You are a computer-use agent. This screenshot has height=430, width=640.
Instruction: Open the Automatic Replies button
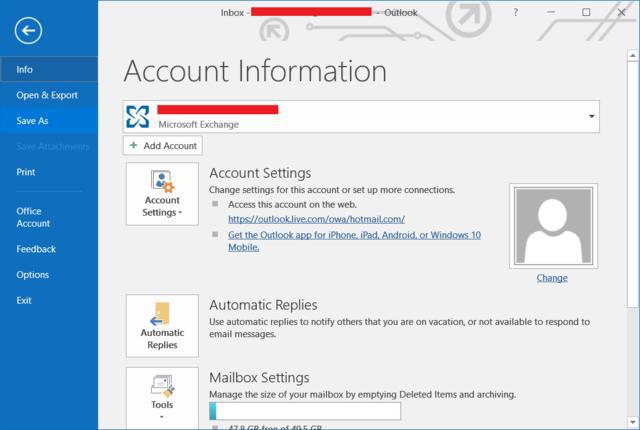pos(162,326)
